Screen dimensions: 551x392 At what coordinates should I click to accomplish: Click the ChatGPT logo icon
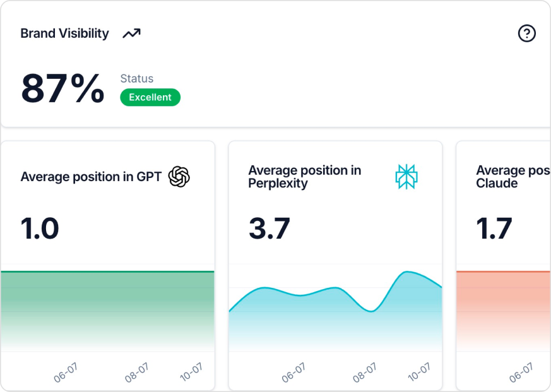[179, 177]
